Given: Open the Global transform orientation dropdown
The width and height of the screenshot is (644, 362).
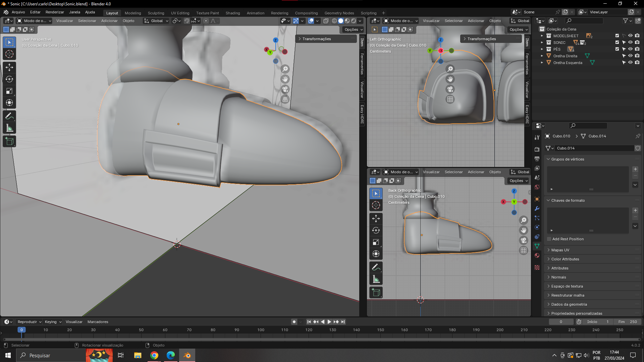Looking at the screenshot, I should pyautogui.click(x=156, y=21).
